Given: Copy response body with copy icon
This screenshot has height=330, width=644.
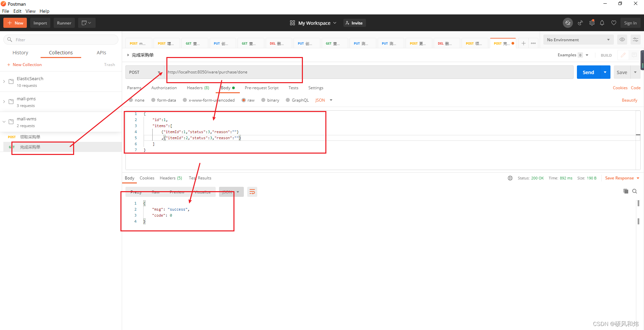Looking at the screenshot, I should pyautogui.click(x=626, y=191).
